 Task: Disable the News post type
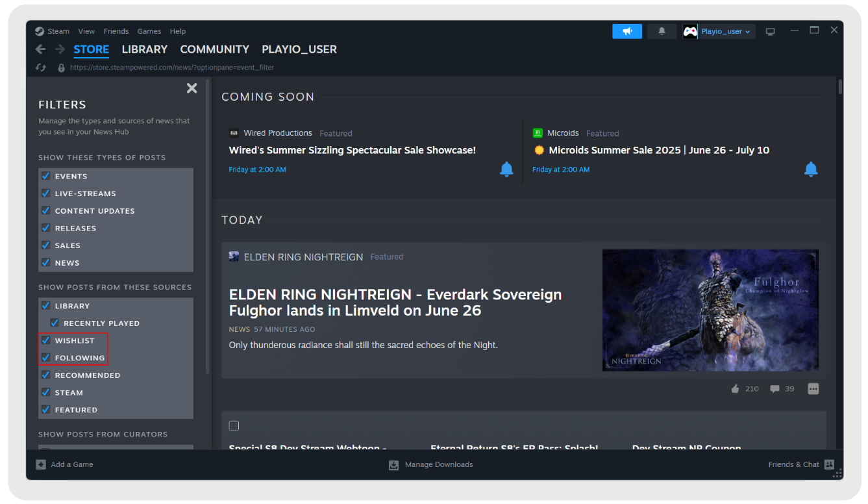point(45,262)
